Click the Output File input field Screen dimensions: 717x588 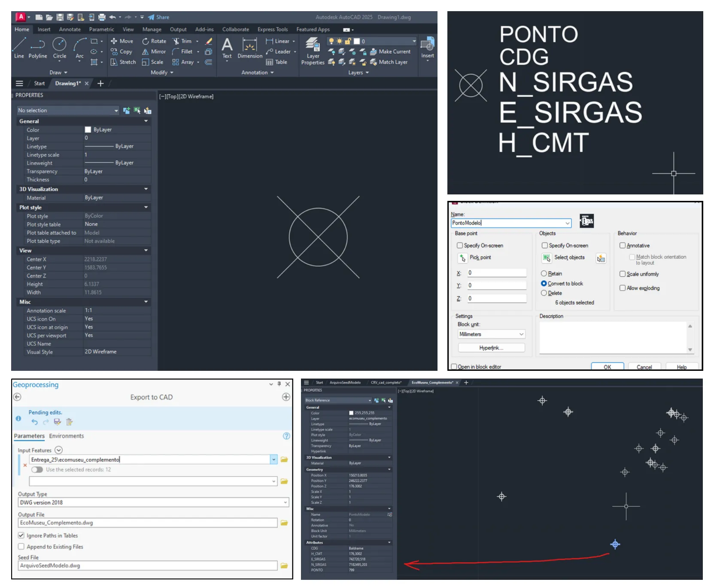coord(148,523)
